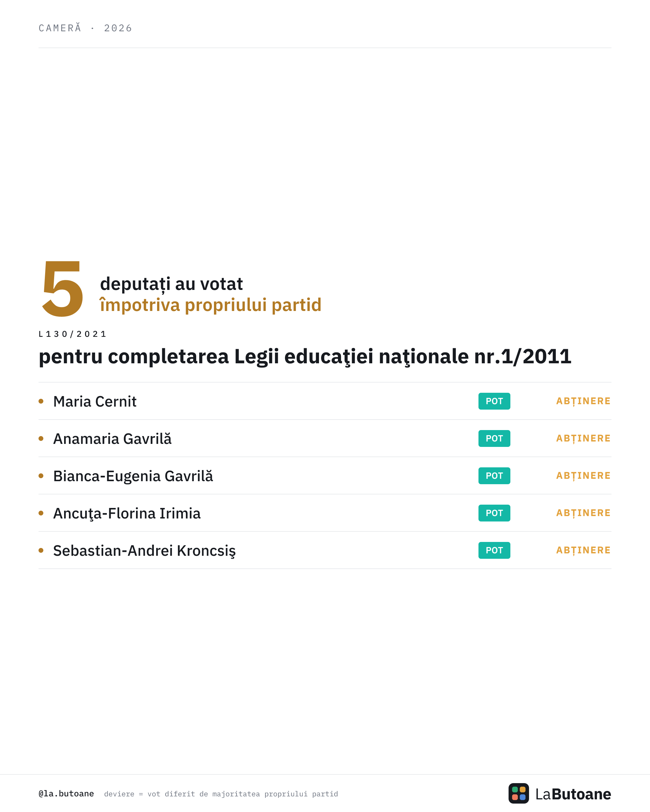Click the law title about Legii educaţiei naţionale
Image resolution: width=650 pixels, height=812 pixels.
305,357
